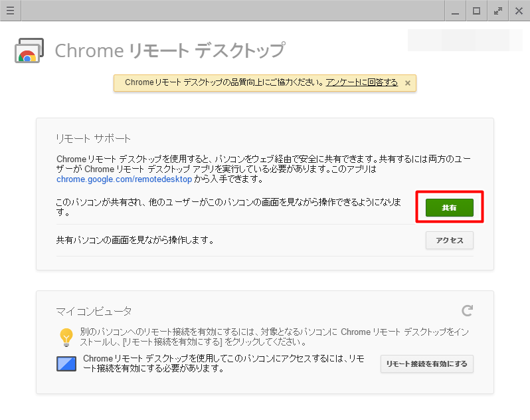Click the blue computer screen icon
Screen dimensions: 530x420
point(66,364)
